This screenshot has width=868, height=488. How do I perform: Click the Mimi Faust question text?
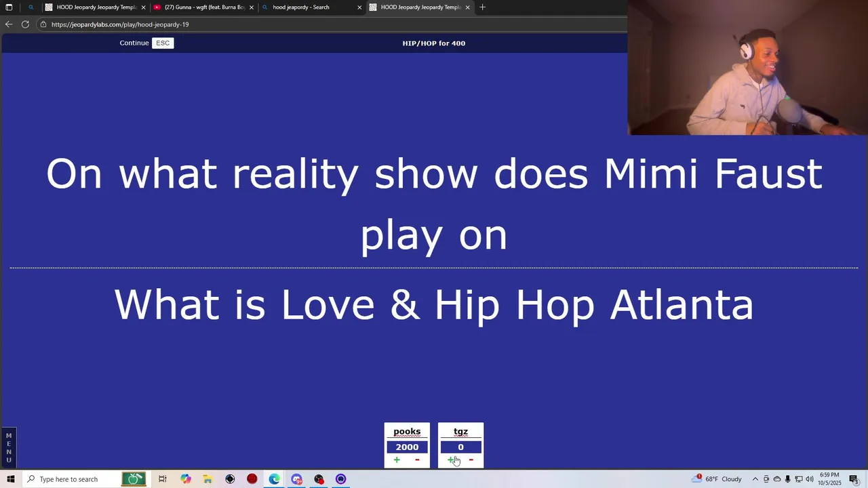[x=434, y=203]
